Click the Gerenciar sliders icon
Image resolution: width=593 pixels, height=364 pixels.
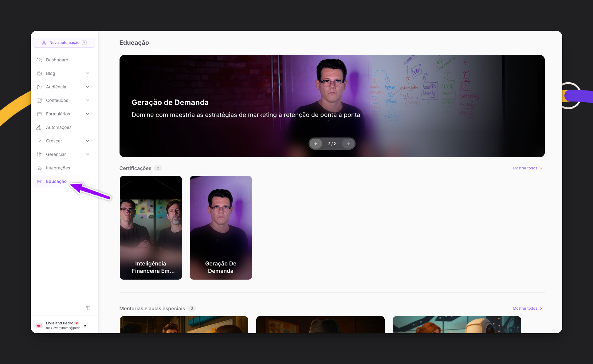[39, 154]
